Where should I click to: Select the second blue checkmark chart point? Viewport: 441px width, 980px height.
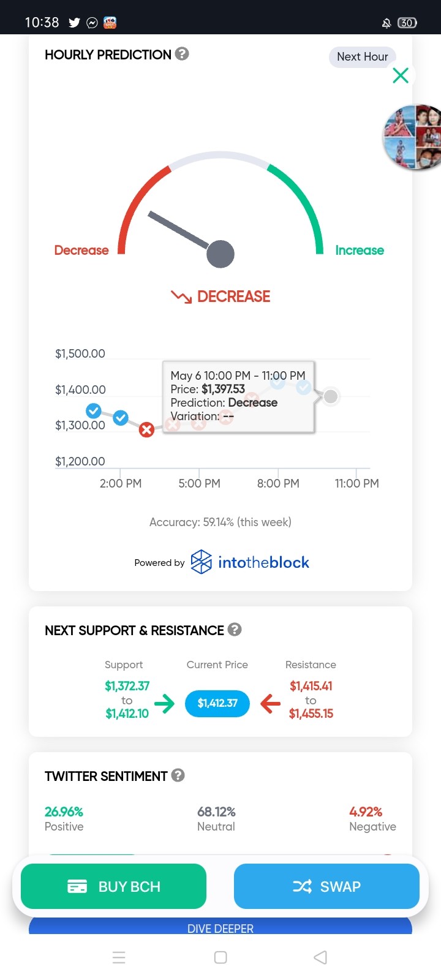pyautogui.click(x=121, y=418)
